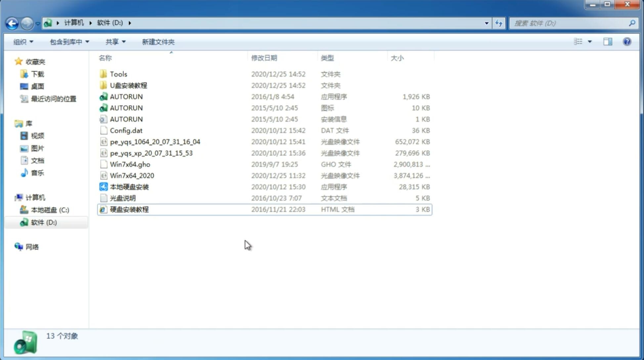
Task: Open the Tools folder
Action: tap(118, 74)
